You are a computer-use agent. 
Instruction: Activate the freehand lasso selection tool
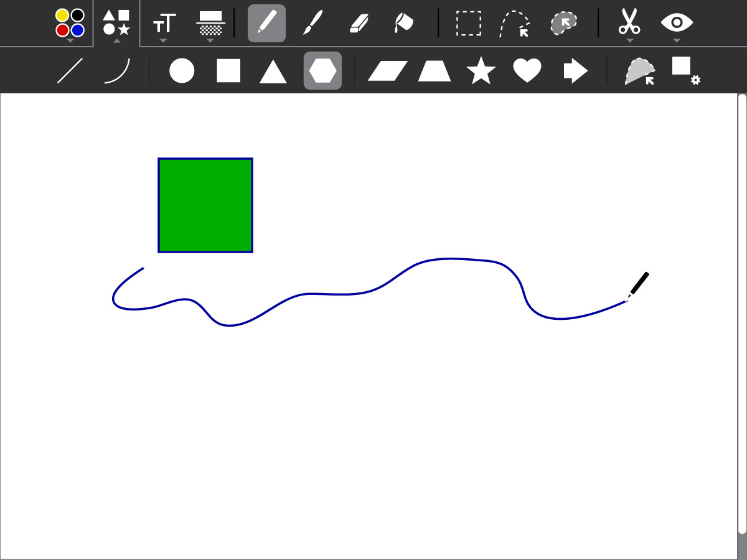[515, 24]
